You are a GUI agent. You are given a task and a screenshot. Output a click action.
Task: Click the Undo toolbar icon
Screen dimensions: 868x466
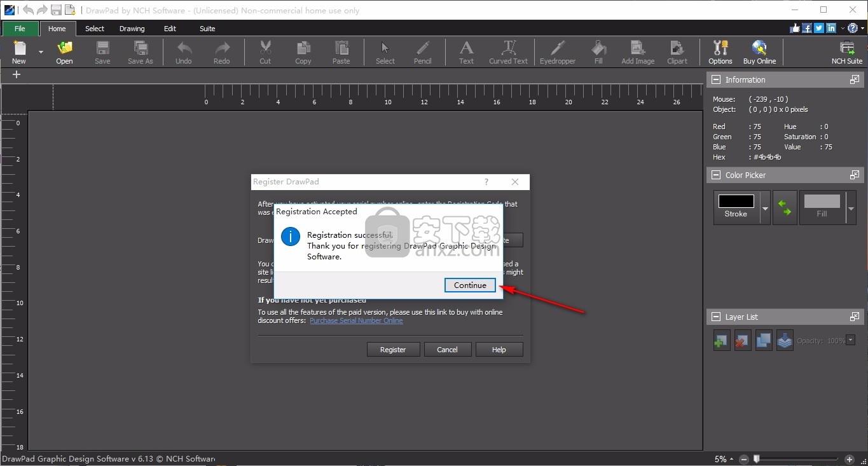coord(184,52)
